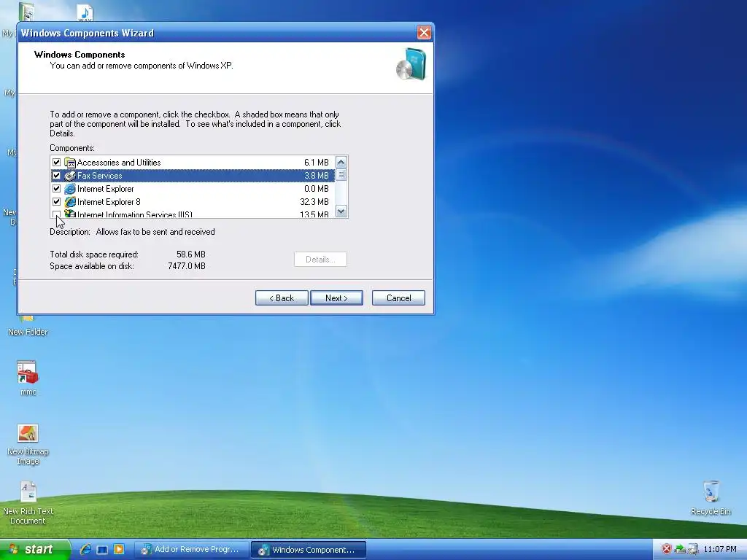
Task: Select the Accessories and Utilities row text
Action: click(119, 163)
